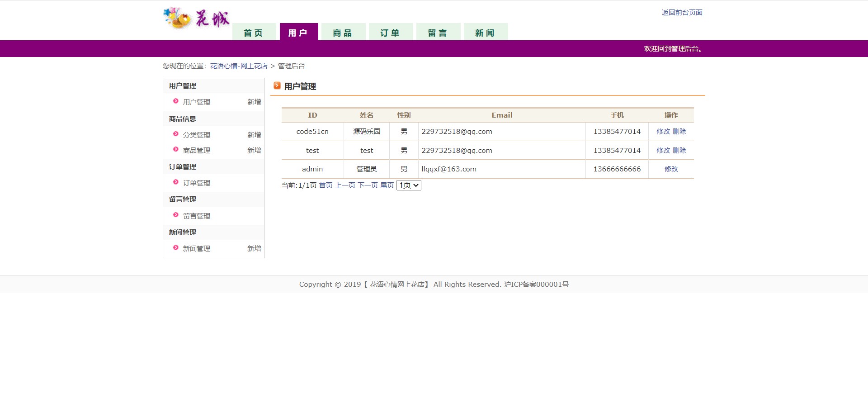Click the pink bullet beside 留言管理
The height and width of the screenshot is (408, 868).
[x=176, y=215]
